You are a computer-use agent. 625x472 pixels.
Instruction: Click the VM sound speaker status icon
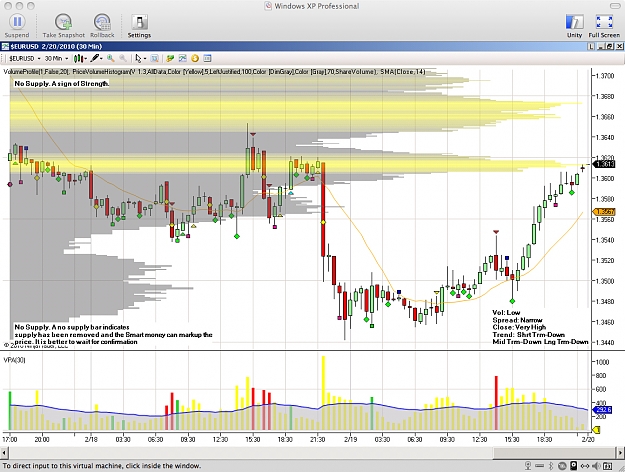point(596,466)
